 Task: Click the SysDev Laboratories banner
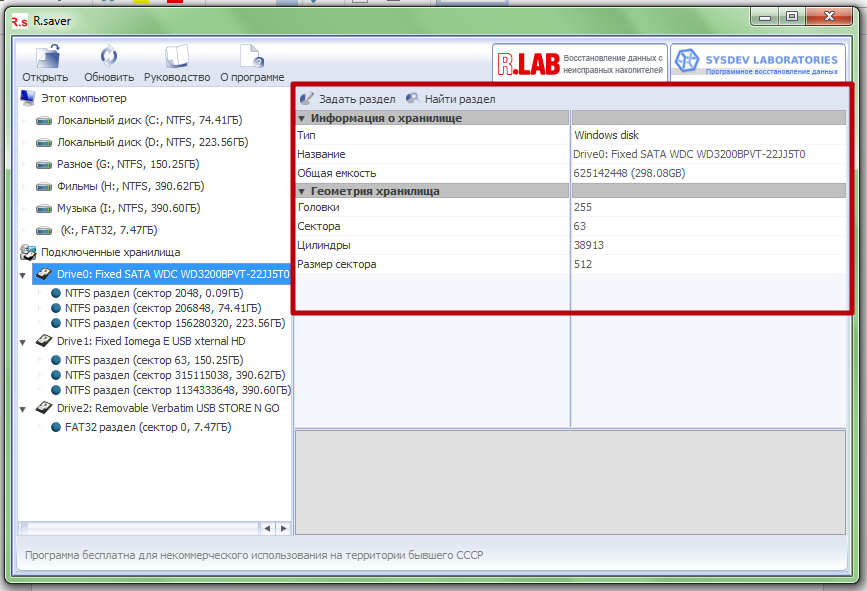758,64
